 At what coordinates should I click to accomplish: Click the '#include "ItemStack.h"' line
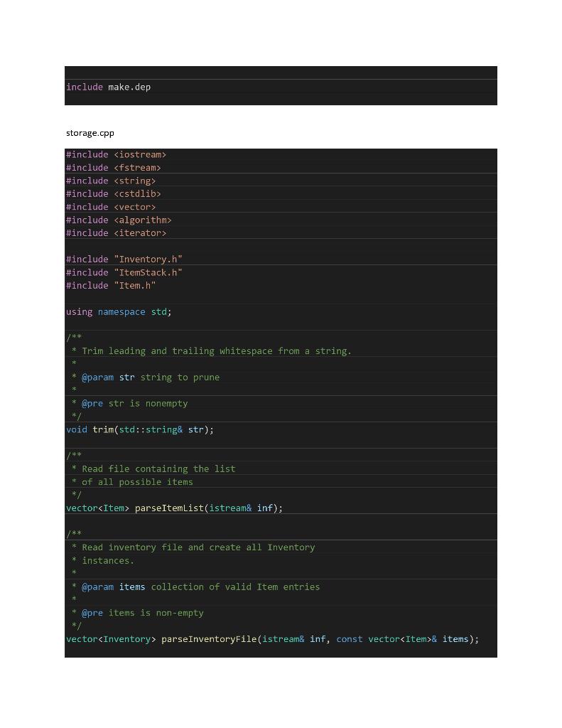124,272
